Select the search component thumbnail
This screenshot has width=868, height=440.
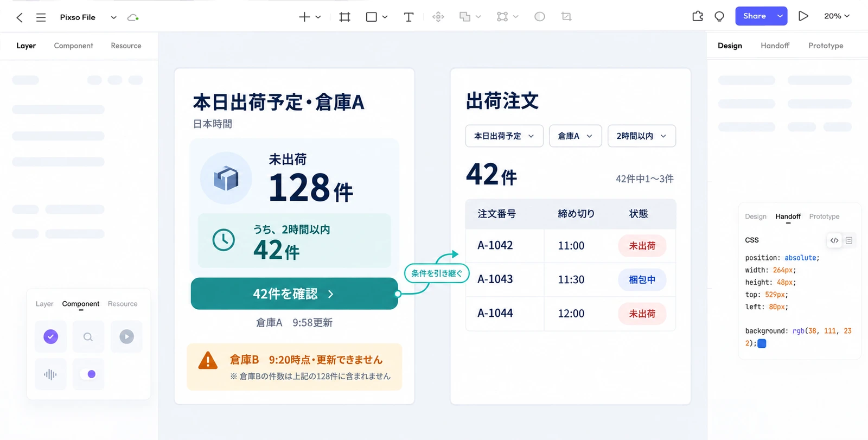(88, 337)
